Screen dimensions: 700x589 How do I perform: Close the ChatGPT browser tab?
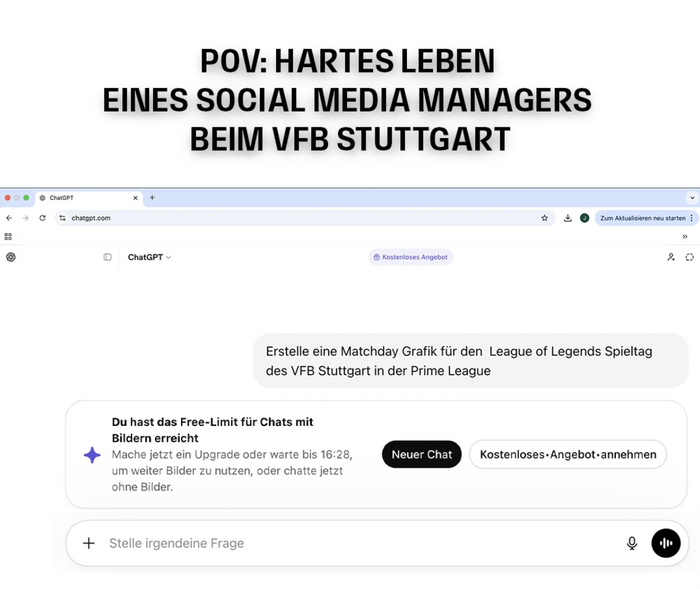135,198
